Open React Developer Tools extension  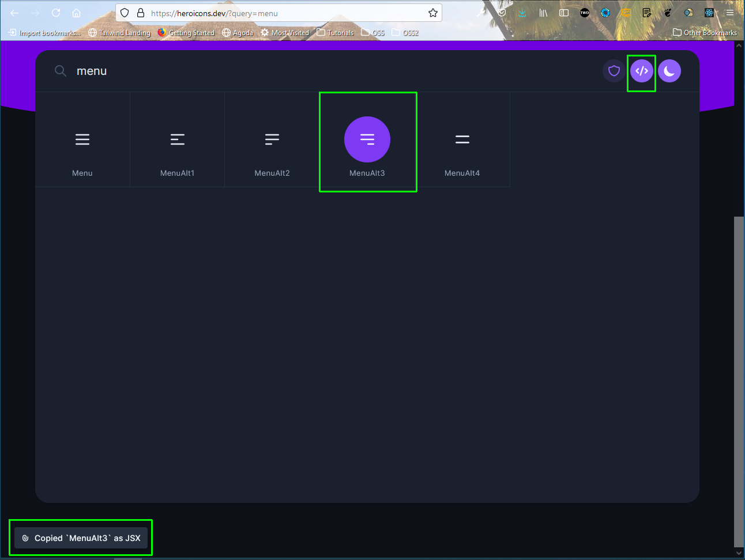click(x=709, y=13)
